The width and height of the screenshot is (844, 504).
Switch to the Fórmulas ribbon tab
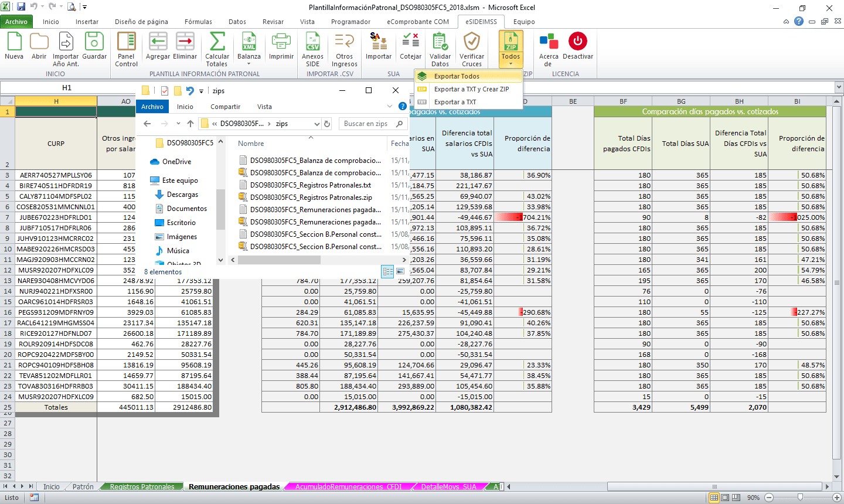point(198,22)
